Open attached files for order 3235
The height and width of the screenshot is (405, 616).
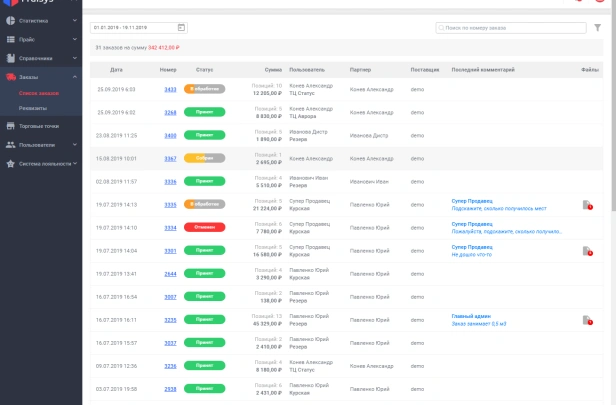(x=588, y=320)
